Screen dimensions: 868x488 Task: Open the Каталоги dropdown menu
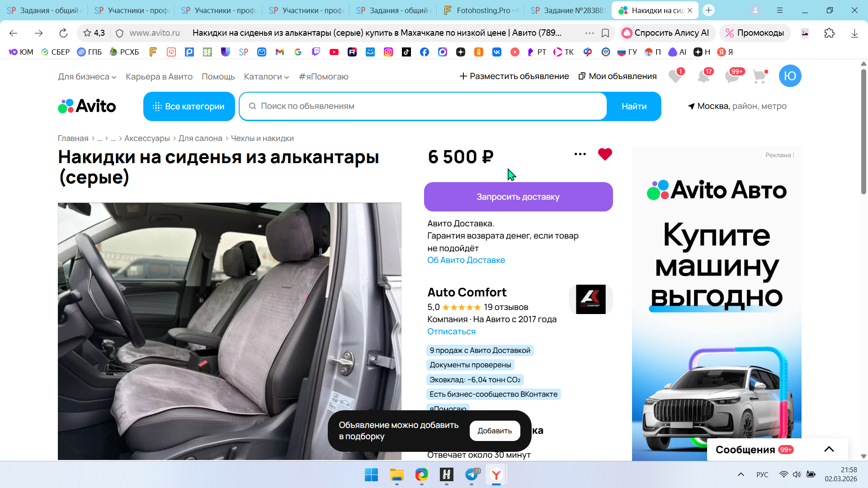(266, 77)
